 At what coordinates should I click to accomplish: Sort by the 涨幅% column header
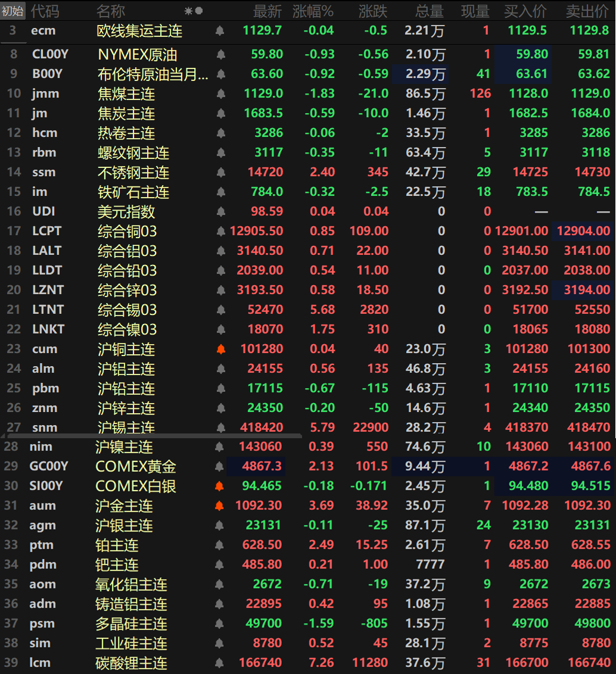point(313,11)
